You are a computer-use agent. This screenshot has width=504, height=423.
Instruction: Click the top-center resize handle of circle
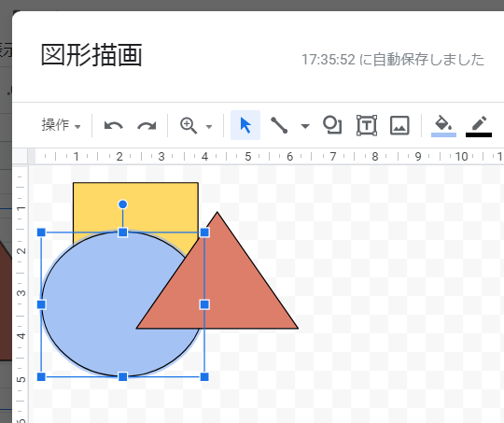coord(123,233)
